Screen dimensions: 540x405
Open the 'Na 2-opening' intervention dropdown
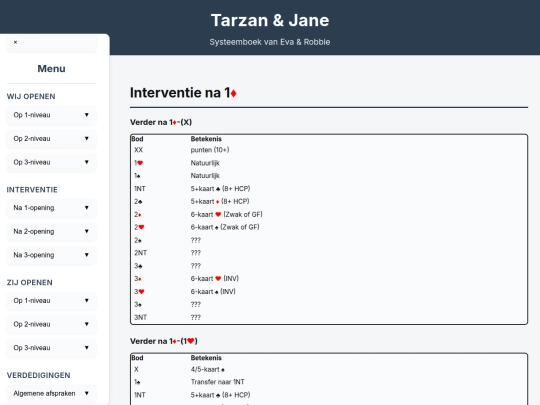[51, 231]
